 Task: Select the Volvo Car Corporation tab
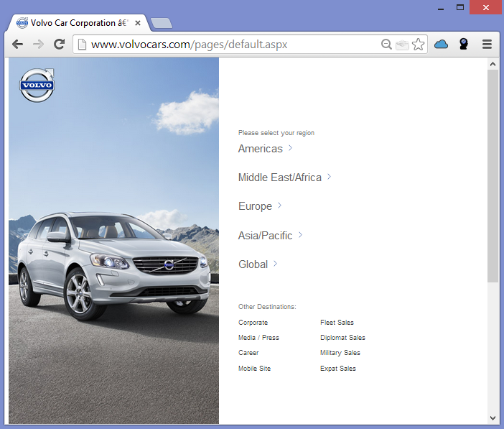point(79,23)
